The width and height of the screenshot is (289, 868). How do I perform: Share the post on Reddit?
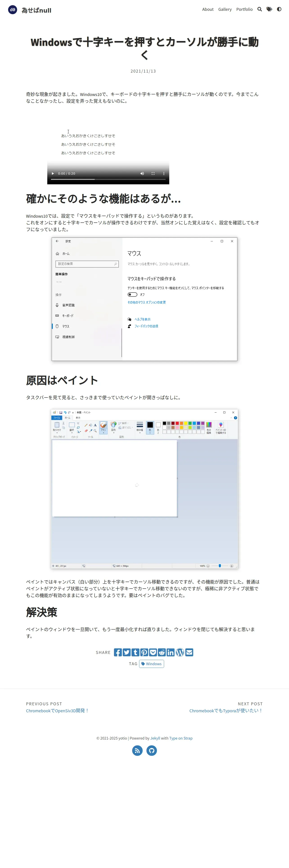click(x=162, y=652)
